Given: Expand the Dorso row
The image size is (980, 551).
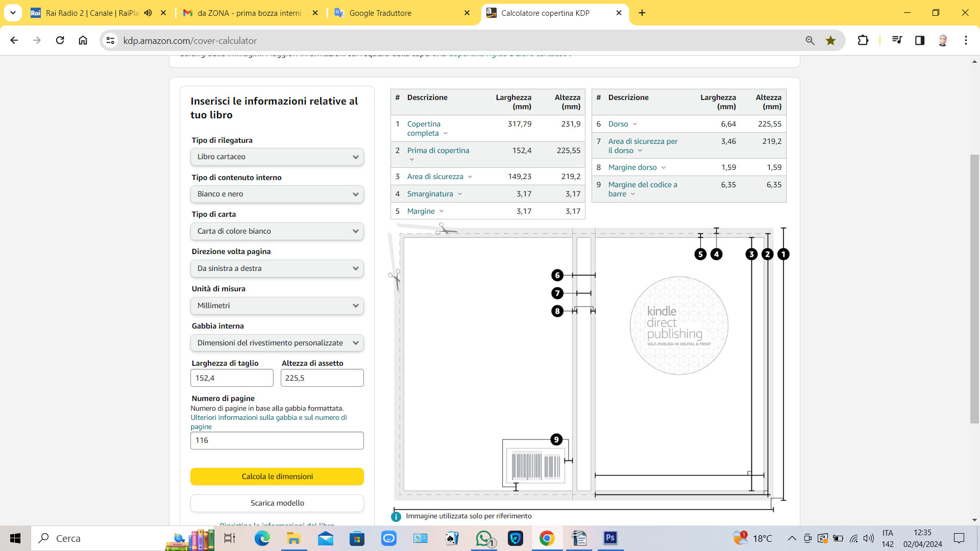Looking at the screenshot, I should pos(623,124).
